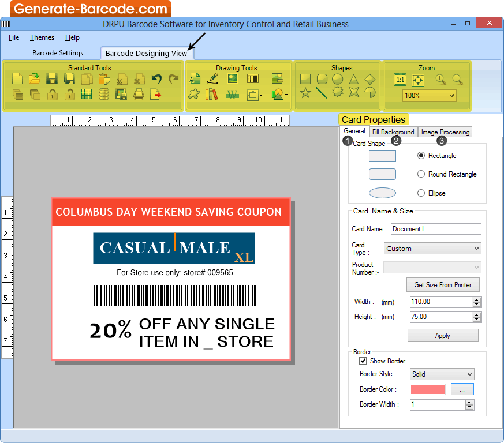Undo the last action
Screen dimensions: 504x443
point(156,78)
